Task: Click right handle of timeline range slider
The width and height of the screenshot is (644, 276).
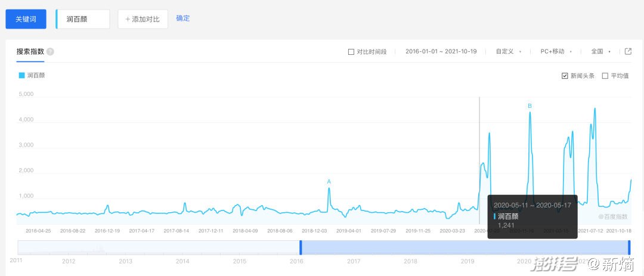Action: coord(629,247)
